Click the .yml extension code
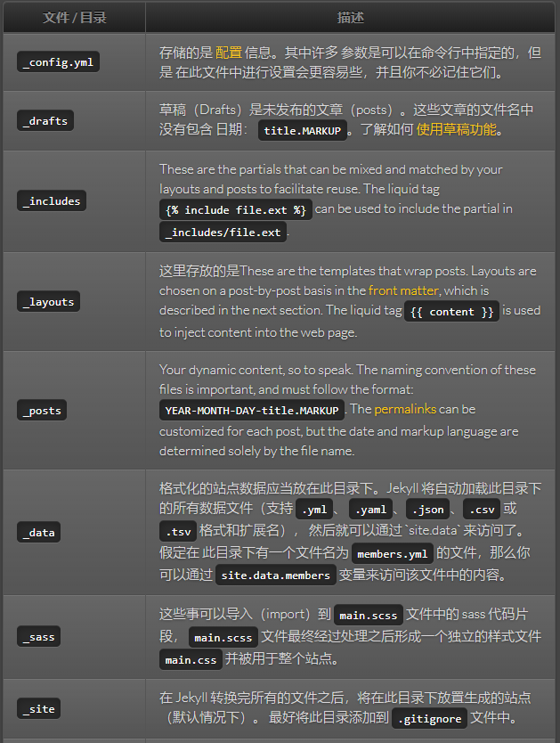Image resolution: width=560 pixels, height=743 pixels. (314, 510)
